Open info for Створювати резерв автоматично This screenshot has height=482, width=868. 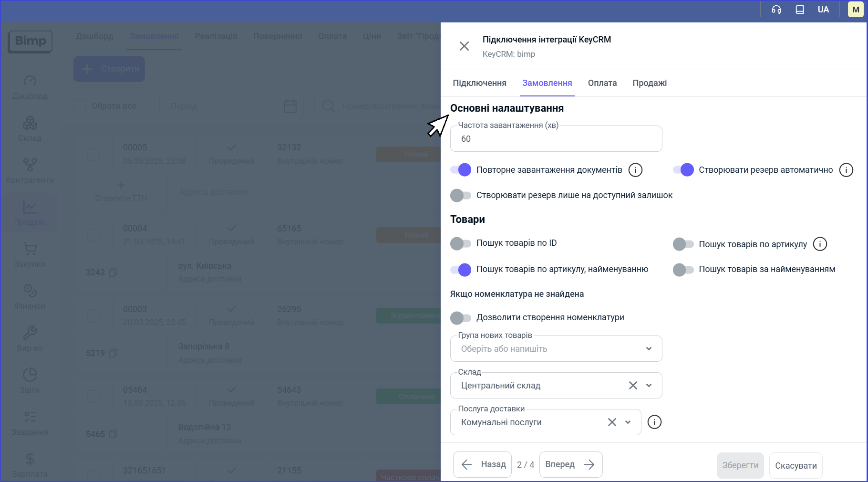846,170
